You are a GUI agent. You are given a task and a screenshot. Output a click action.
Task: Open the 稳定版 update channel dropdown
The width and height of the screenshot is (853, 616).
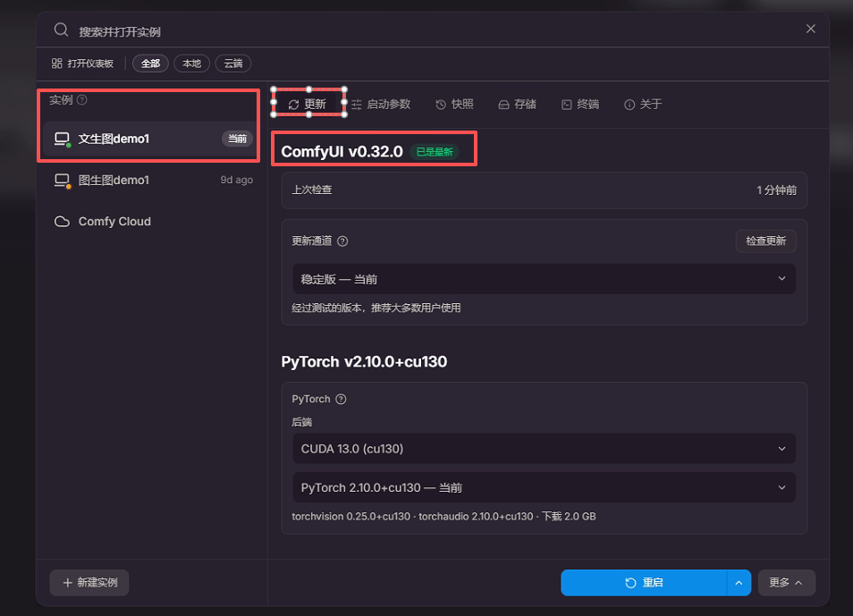tap(544, 279)
